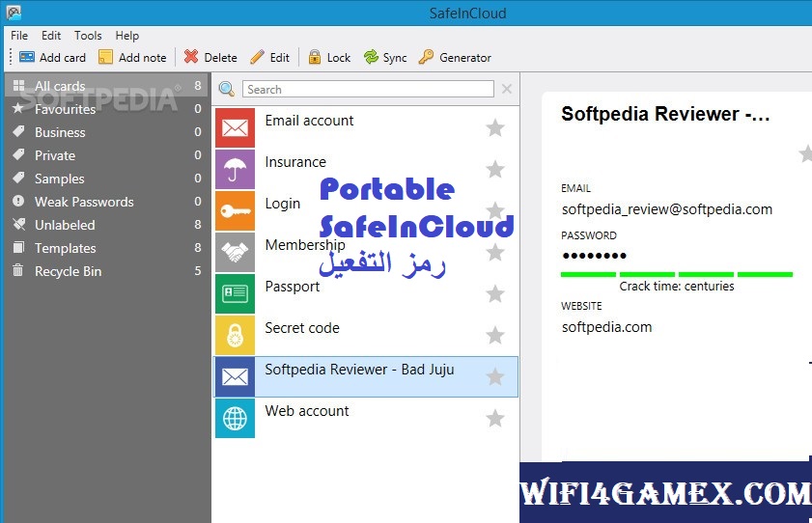Screen dimensions: 812x523
Task: Open the Templates category
Action: (106, 248)
